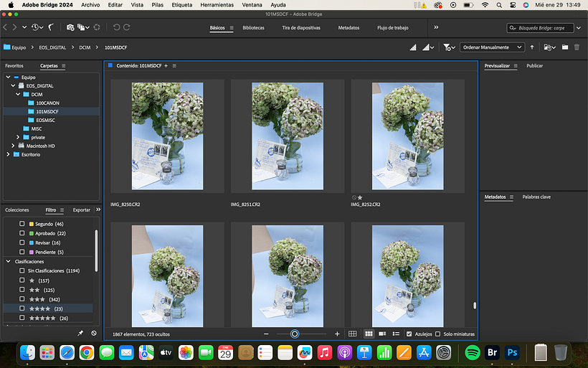
Task: Enable the Solo miniaturas checkbox
Action: pos(438,334)
